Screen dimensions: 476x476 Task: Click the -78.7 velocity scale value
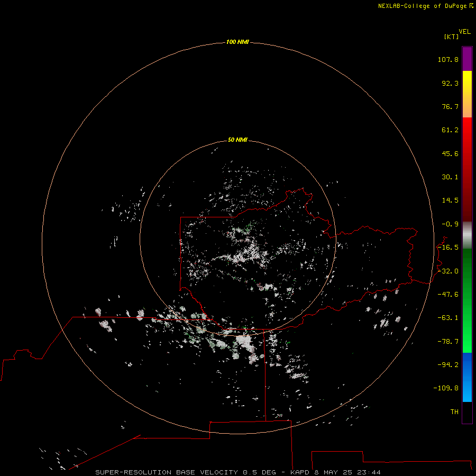pyautogui.click(x=448, y=342)
